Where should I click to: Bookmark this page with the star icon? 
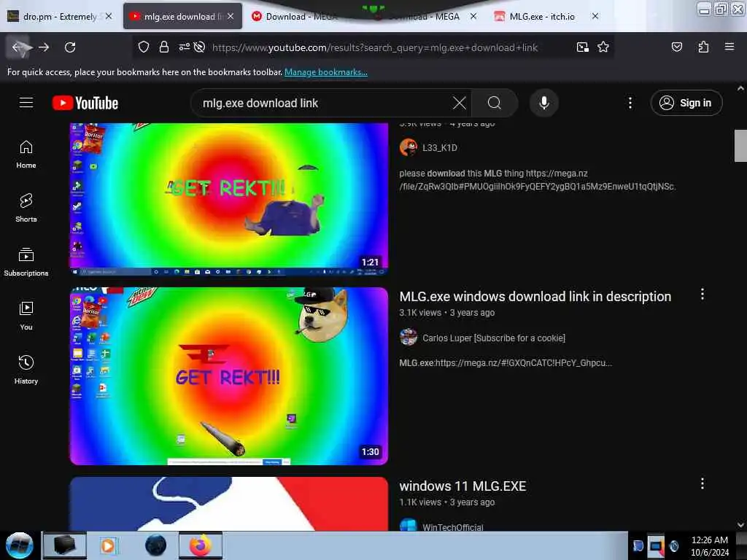point(603,47)
